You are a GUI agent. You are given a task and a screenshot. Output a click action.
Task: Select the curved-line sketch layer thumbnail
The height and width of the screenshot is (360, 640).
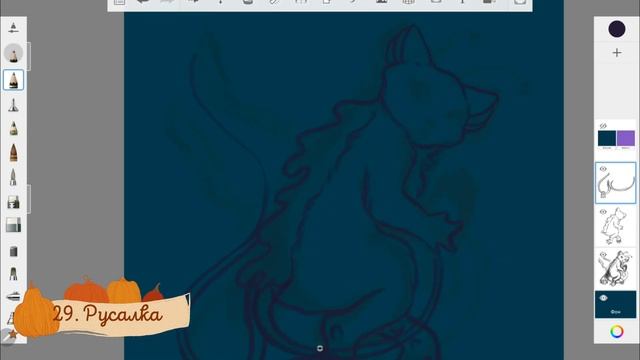point(616,183)
